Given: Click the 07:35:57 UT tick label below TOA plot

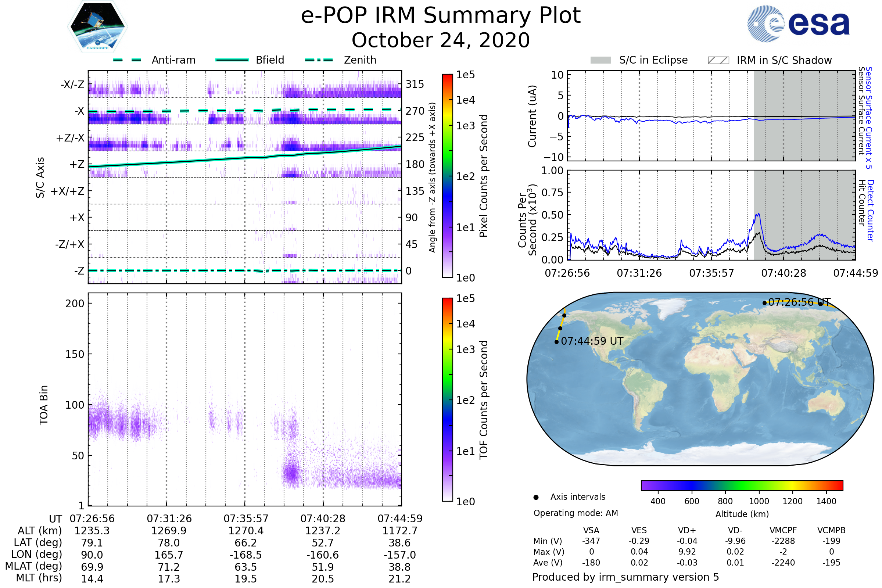Looking at the screenshot, I should click(x=246, y=519).
